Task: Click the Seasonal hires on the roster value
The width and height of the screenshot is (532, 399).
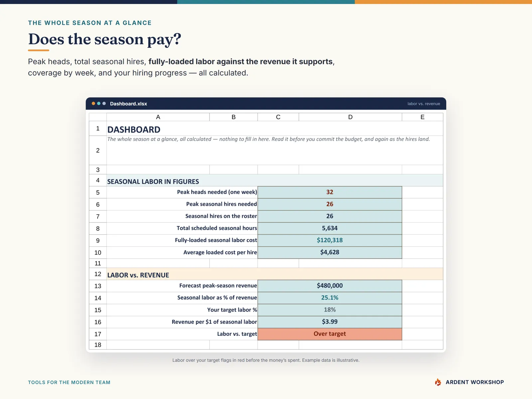Action: point(330,216)
